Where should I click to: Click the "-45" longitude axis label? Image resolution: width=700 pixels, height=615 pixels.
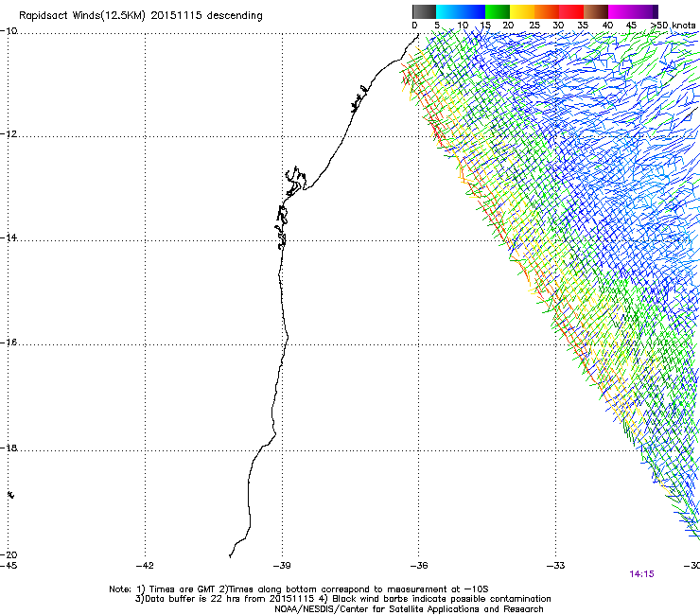[x=9, y=566]
